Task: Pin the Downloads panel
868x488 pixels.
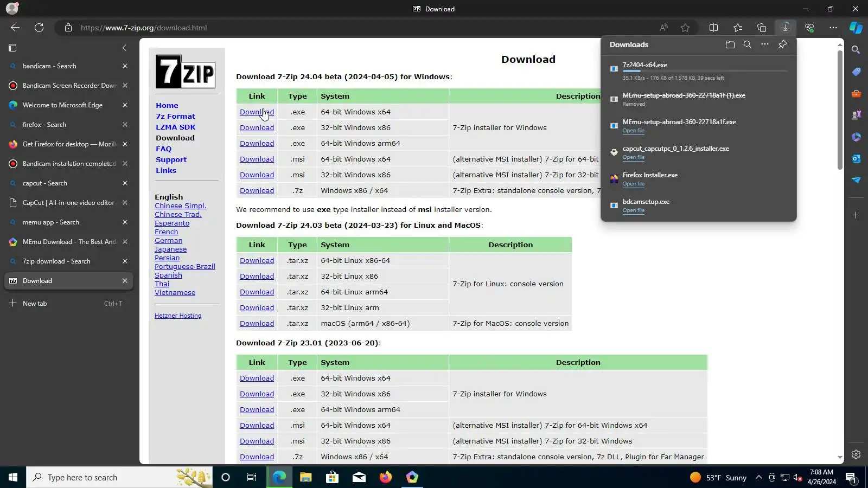Action: 782,44
